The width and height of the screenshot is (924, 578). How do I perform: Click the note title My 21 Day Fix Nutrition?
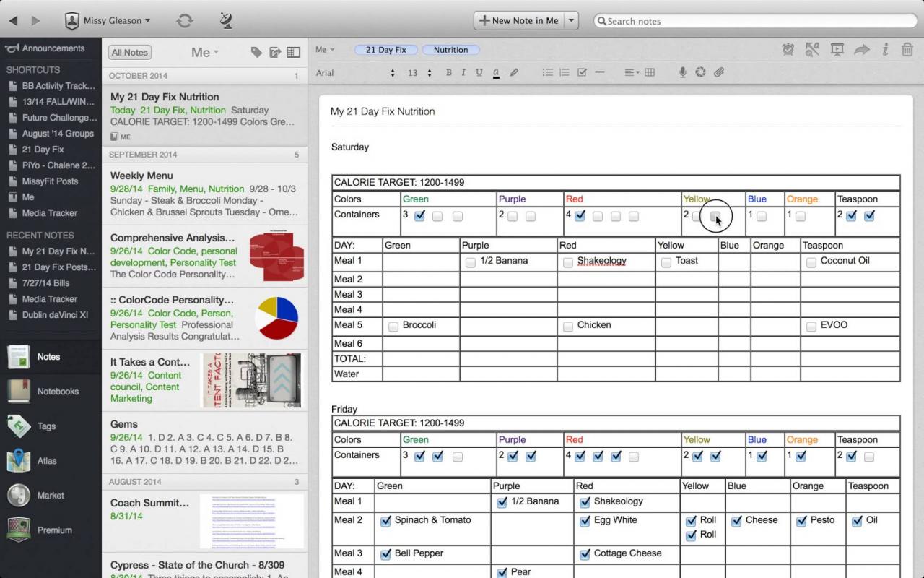(383, 111)
